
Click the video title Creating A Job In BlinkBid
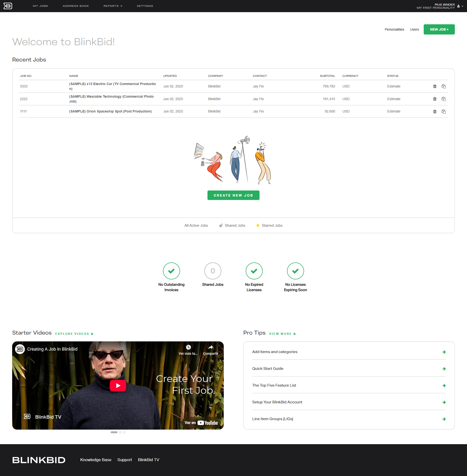point(52,349)
